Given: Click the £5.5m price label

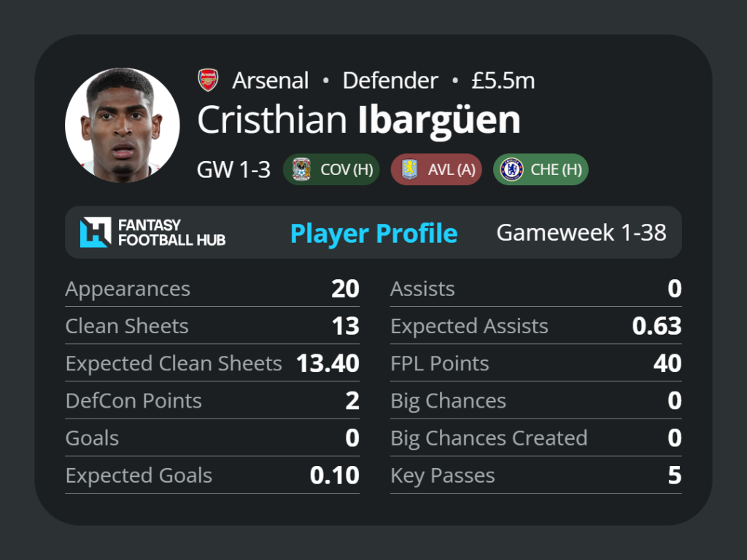Looking at the screenshot, I should [x=503, y=80].
